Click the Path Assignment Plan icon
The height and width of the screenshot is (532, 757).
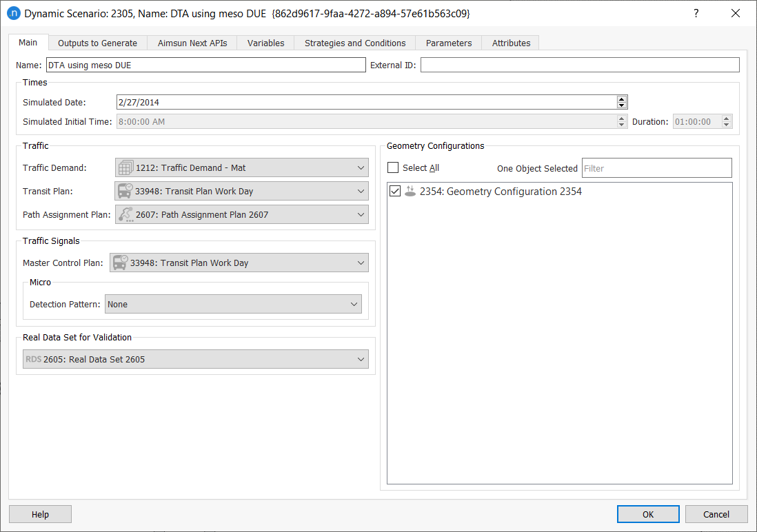coord(124,214)
